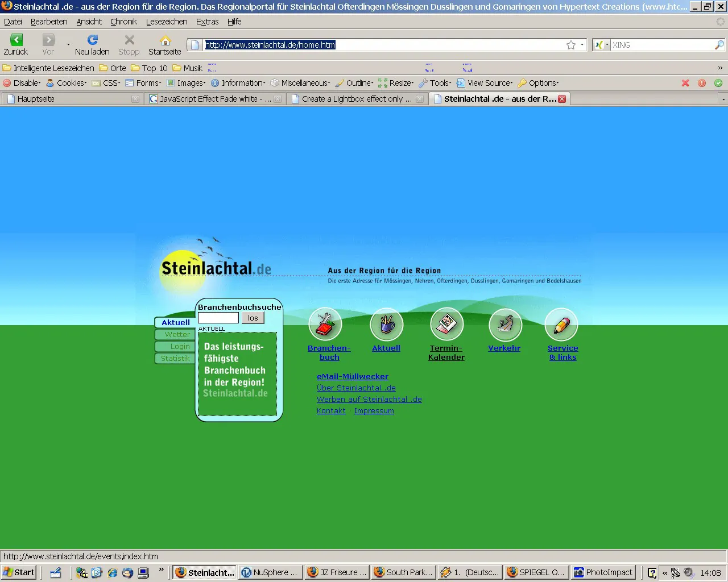This screenshot has height=582, width=728.
Task: Open the XING search engine selector
Action: pyautogui.click(x=601, y=45)
